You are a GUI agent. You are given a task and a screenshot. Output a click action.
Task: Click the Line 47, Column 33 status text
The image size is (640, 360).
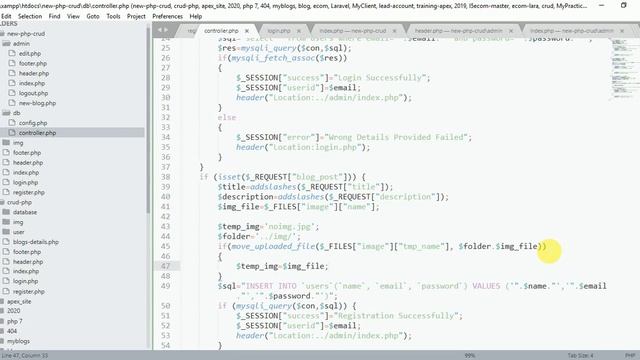(x=24, y=356)
